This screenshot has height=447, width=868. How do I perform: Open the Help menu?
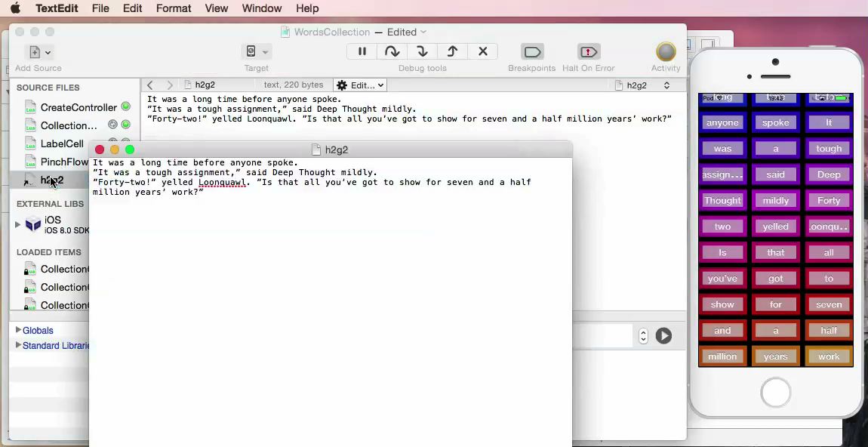[x=307, y=8]
